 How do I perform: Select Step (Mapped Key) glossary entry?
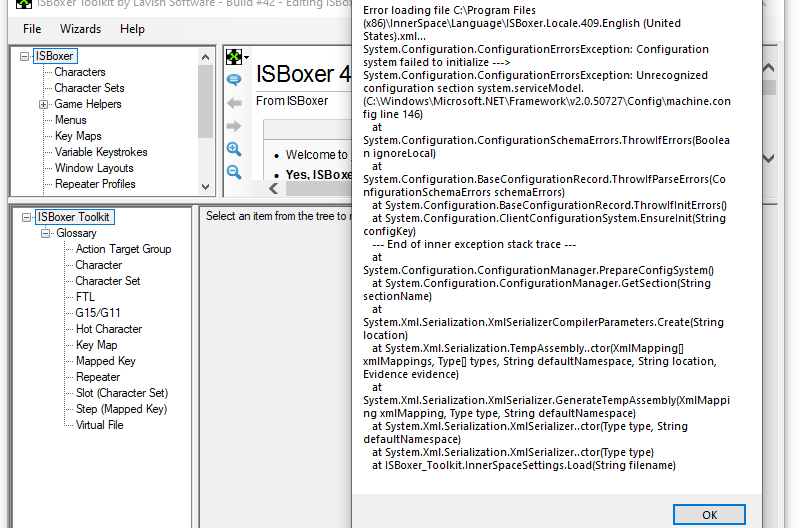coord(121,409)
